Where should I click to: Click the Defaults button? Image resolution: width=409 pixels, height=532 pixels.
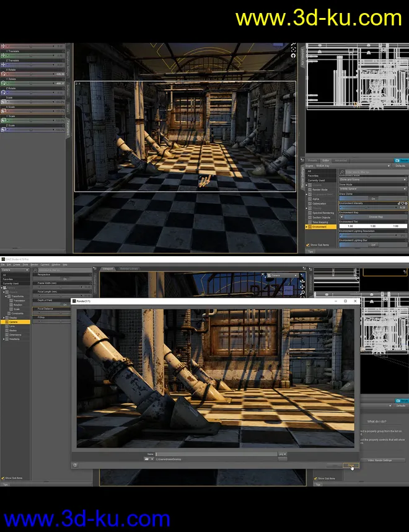coord(400,166)
